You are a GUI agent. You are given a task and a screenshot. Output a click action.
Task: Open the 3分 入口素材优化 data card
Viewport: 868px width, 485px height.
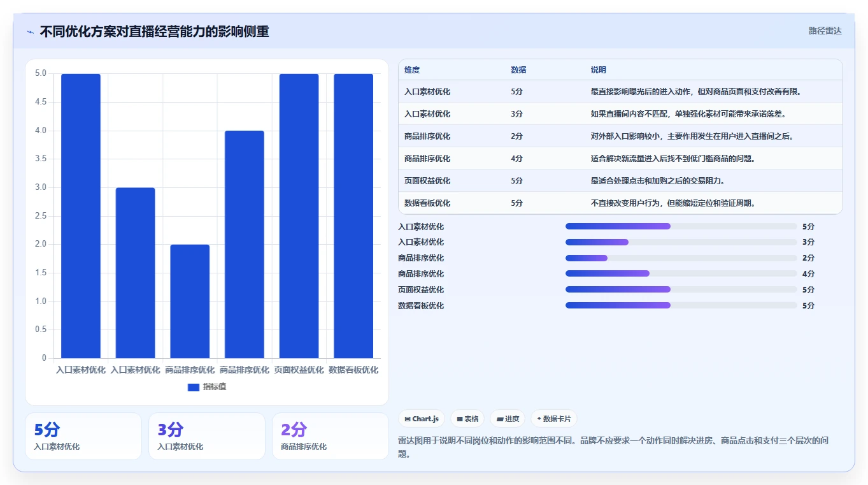click(x=207, y=436)
